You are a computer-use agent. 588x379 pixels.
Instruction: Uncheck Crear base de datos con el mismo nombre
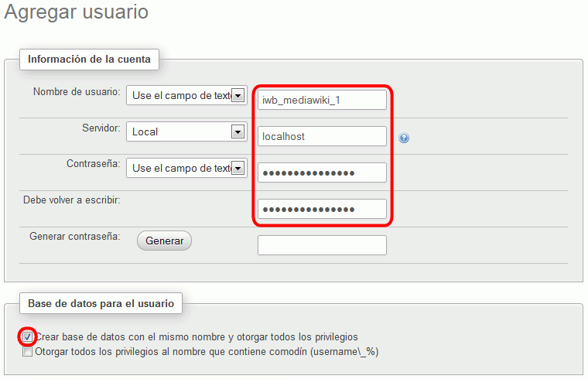pyautogui.click(x=27, y=336)
